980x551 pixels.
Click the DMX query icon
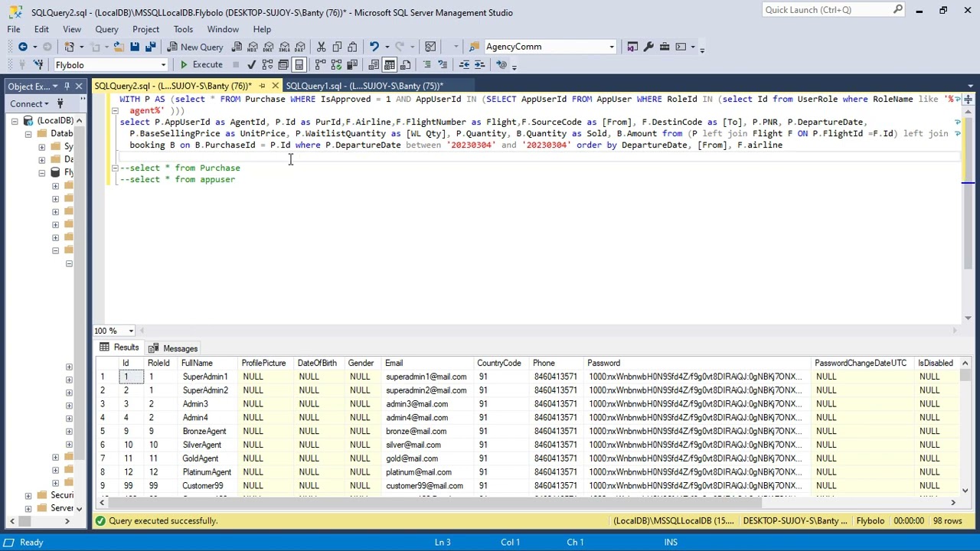tap(269, 47)
